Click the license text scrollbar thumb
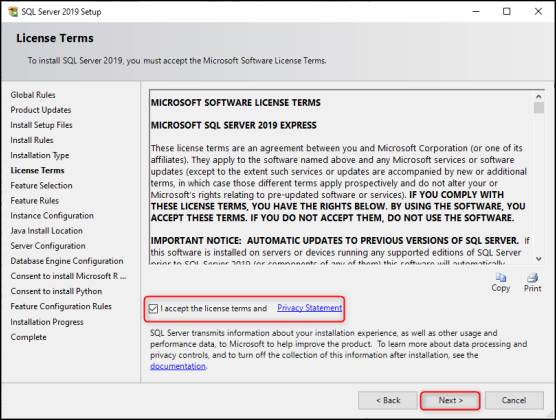This screenshot has width=556, height=420. click(539, 108)
